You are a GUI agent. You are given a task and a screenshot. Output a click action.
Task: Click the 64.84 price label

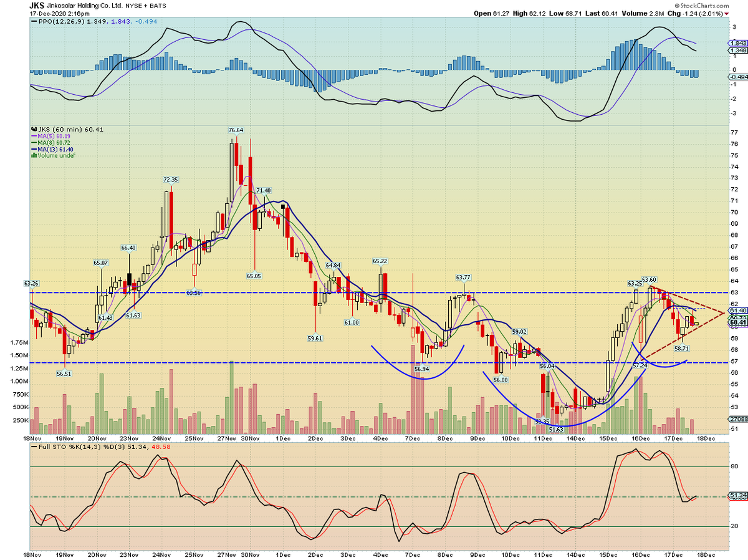(333, 266)
